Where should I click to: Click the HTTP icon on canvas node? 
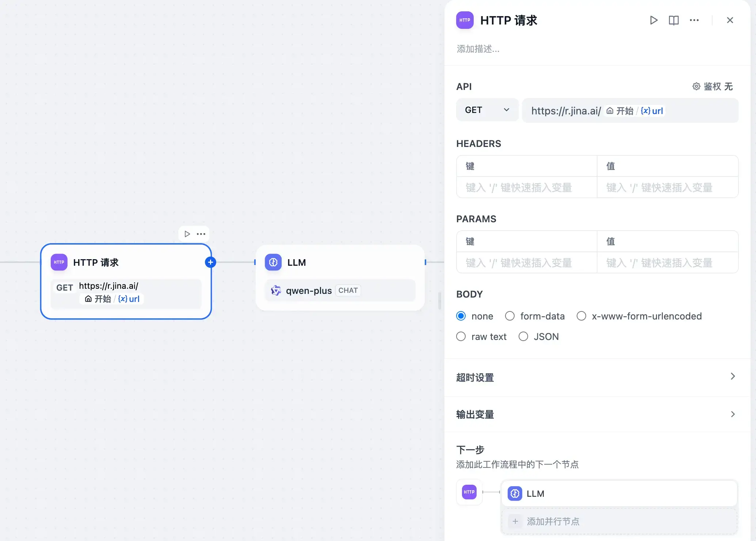[59, 262]
